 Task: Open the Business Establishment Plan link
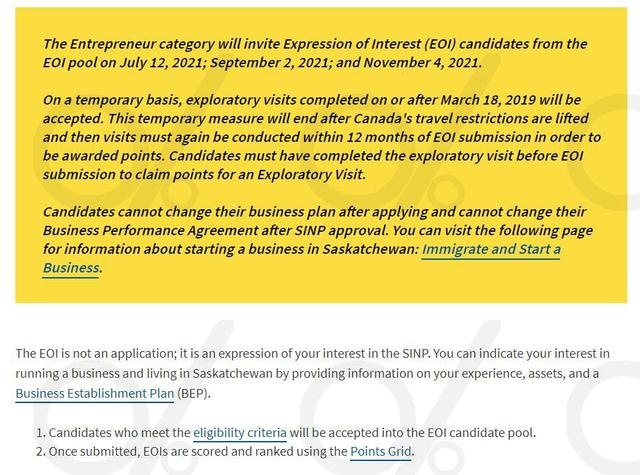point(95,393)
